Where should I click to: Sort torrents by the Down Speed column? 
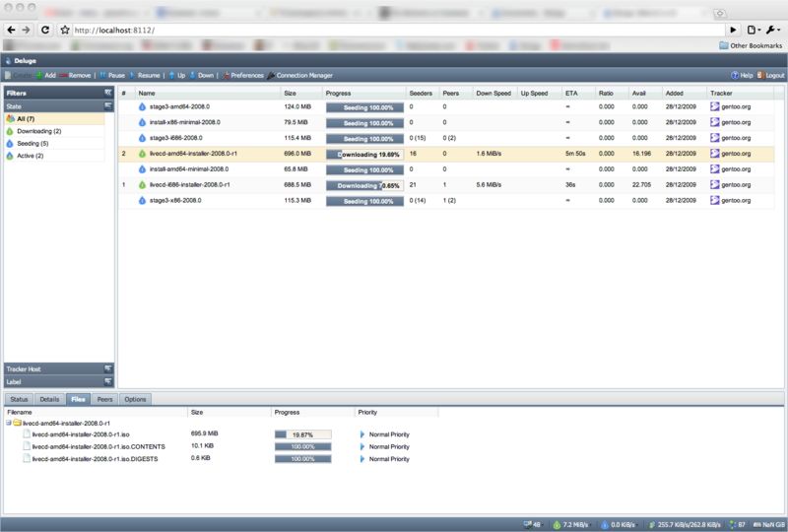[493, 94]
